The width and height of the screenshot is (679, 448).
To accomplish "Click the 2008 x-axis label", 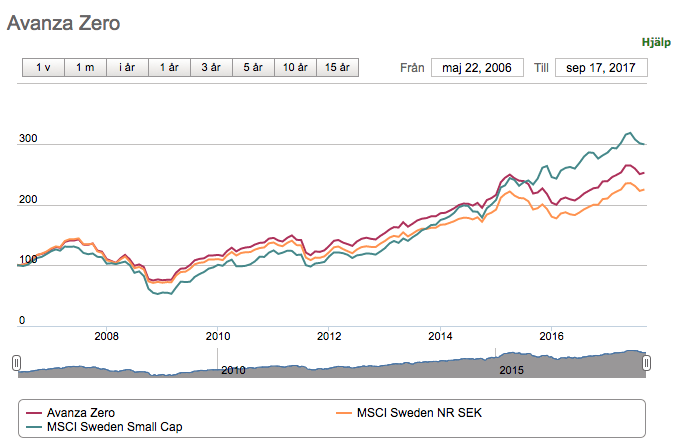I will pyautogui.click(x=107, y=336).
